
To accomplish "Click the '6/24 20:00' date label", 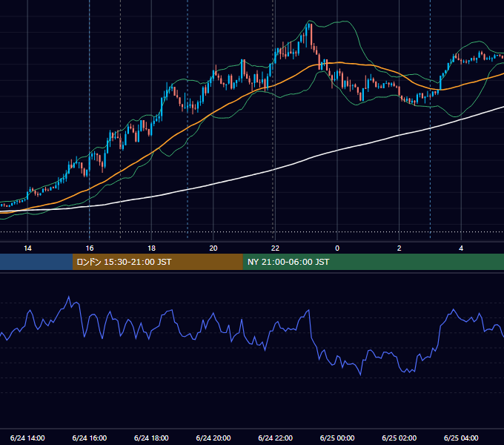I will pos(213,438).
